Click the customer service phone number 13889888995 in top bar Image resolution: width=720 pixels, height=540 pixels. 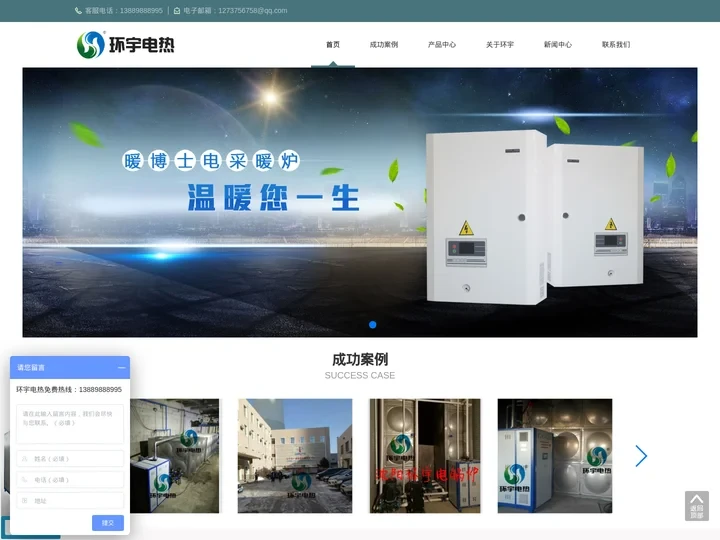141,11
